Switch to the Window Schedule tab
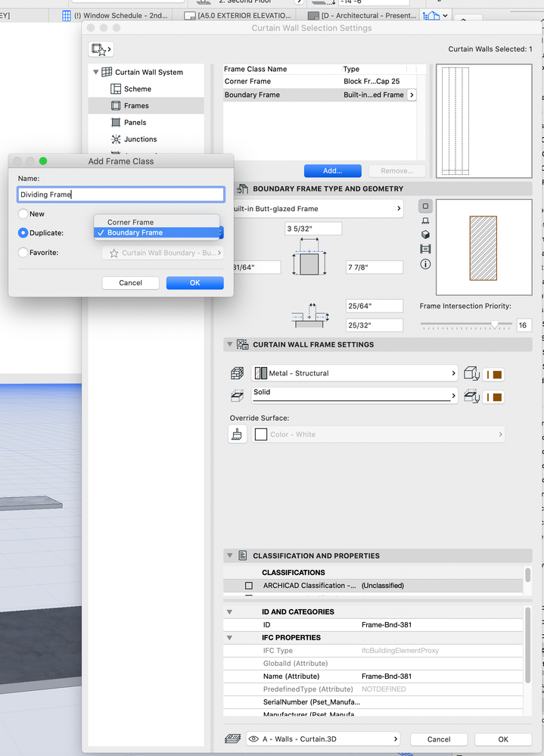This screenshot has width=544, height=756. 115,15
